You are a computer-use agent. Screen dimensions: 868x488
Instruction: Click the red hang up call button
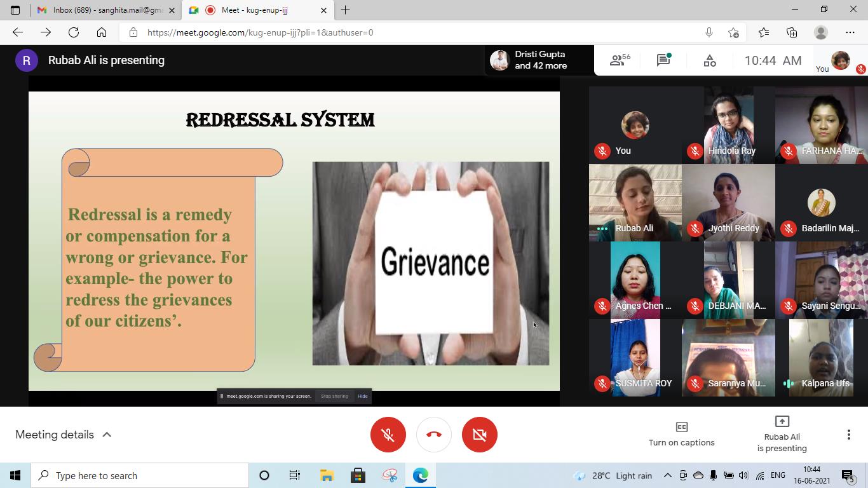[434, 435]
